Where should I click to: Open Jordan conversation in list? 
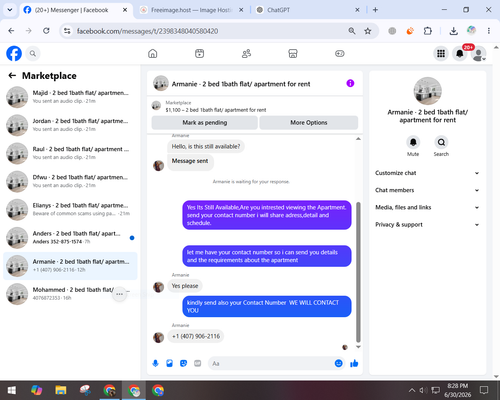tap(70, 125)
